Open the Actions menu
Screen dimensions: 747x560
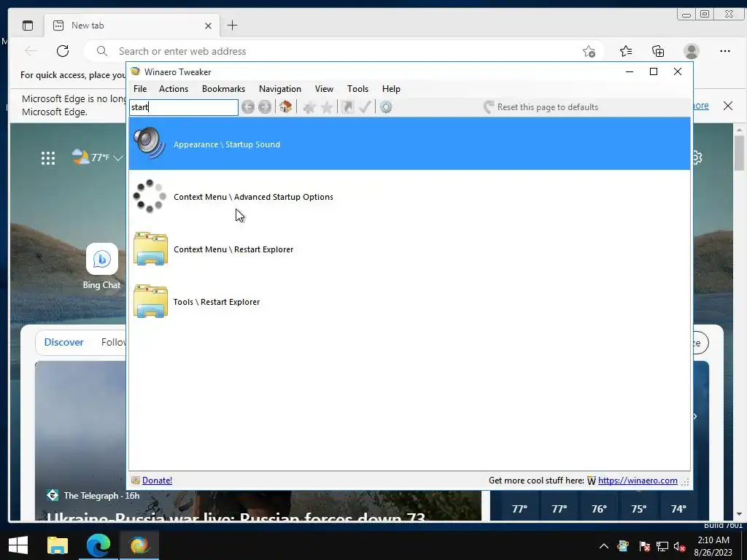point(174,88)
